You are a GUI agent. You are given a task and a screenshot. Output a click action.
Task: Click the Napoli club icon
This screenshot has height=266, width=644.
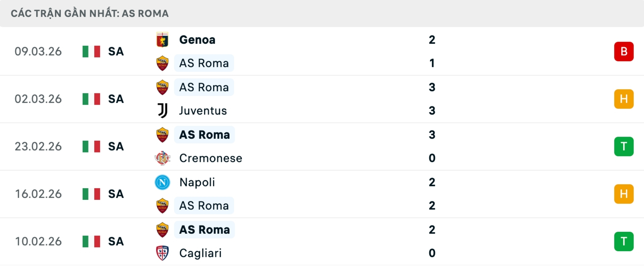click(162, 182)
